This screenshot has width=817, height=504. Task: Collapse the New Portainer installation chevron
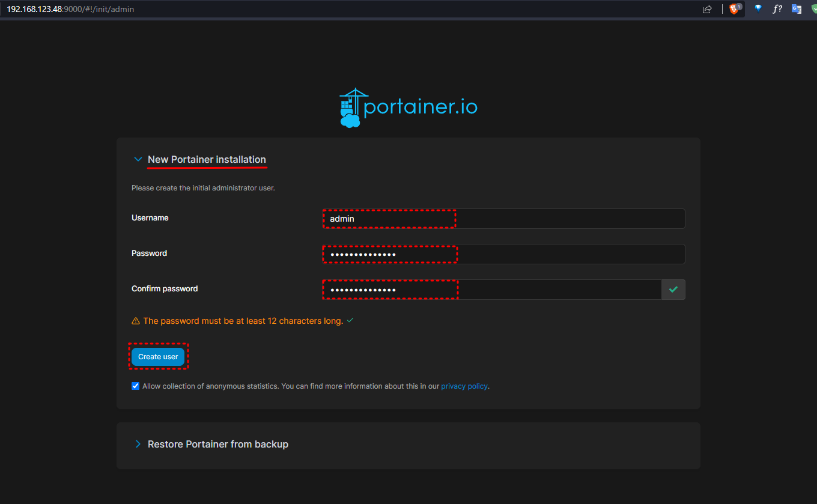(x=138, y=160)
